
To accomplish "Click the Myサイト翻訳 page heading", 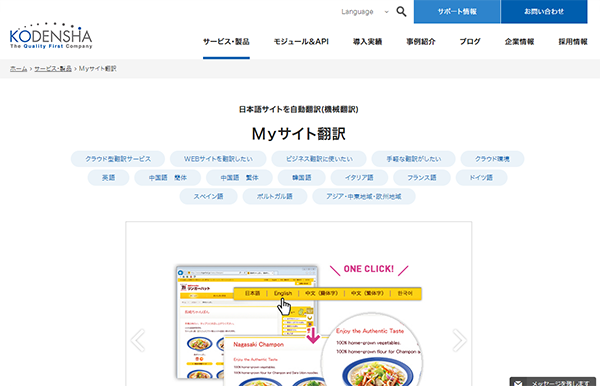I will click(299, 134).
